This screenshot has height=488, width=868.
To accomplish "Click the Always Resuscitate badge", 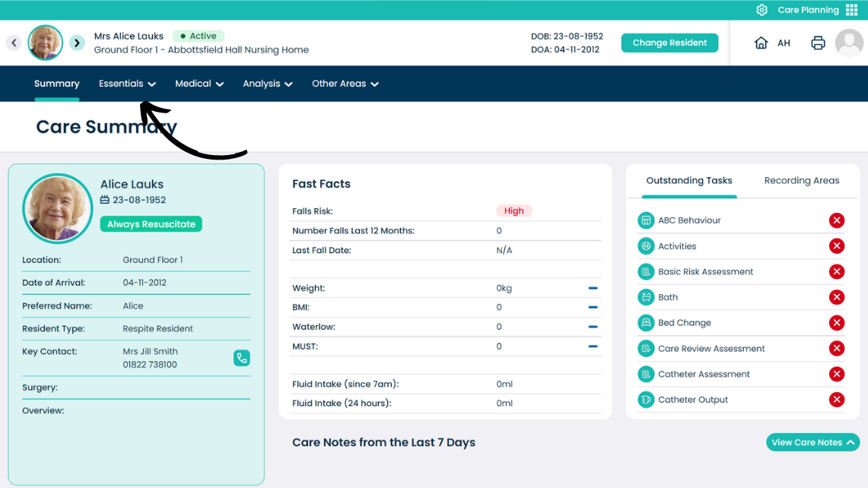I will tap(151, 224).
